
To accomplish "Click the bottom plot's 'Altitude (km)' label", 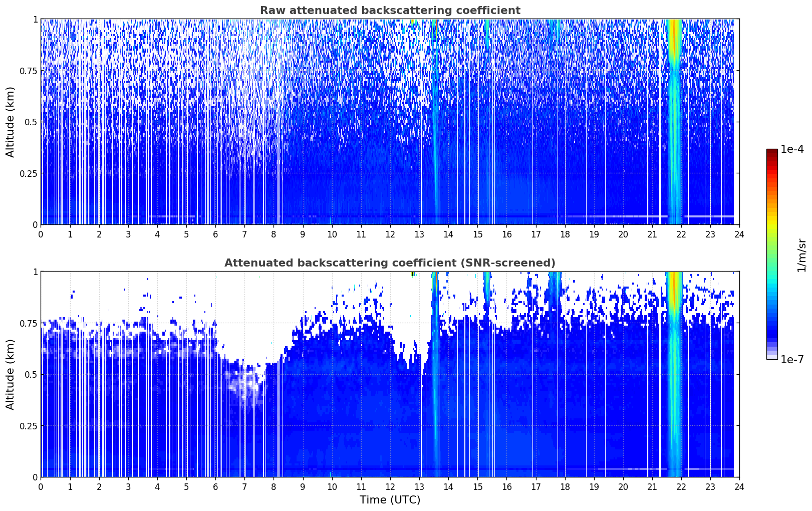I will tap(11, 374).
